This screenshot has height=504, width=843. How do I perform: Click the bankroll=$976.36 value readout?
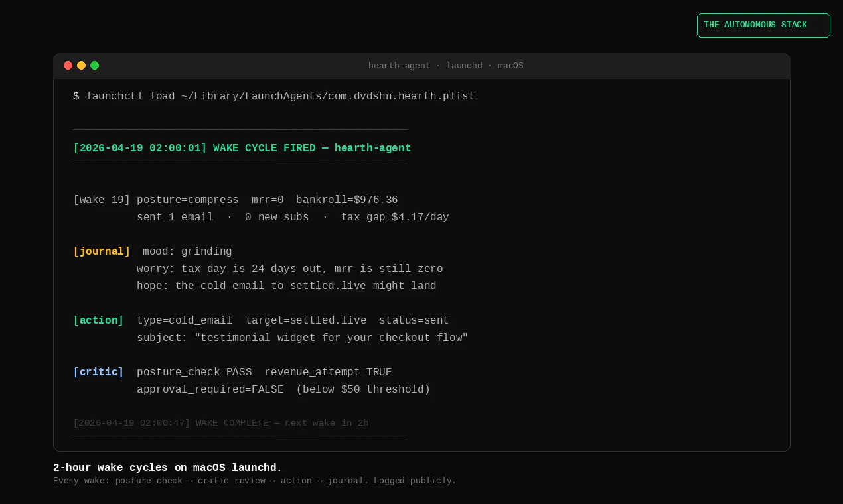pos(347,200)
